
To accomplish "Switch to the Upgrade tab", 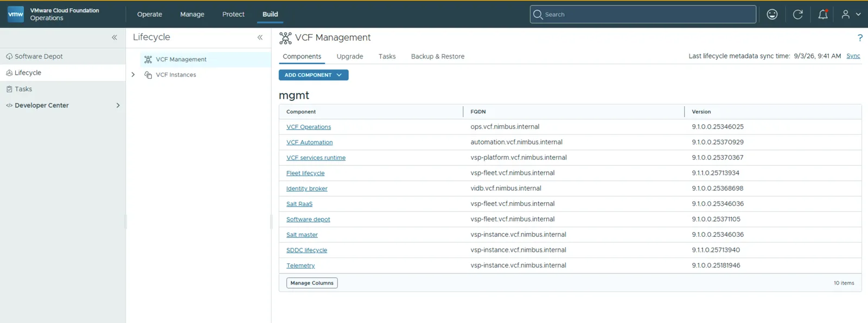I will (350, 56).
